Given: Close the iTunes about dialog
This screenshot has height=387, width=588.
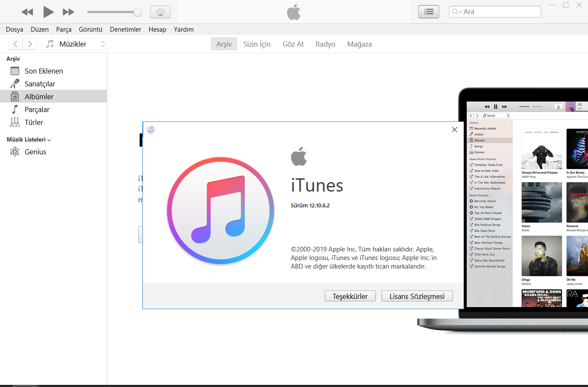Looking at the screenshot, I should coord(455,130).
